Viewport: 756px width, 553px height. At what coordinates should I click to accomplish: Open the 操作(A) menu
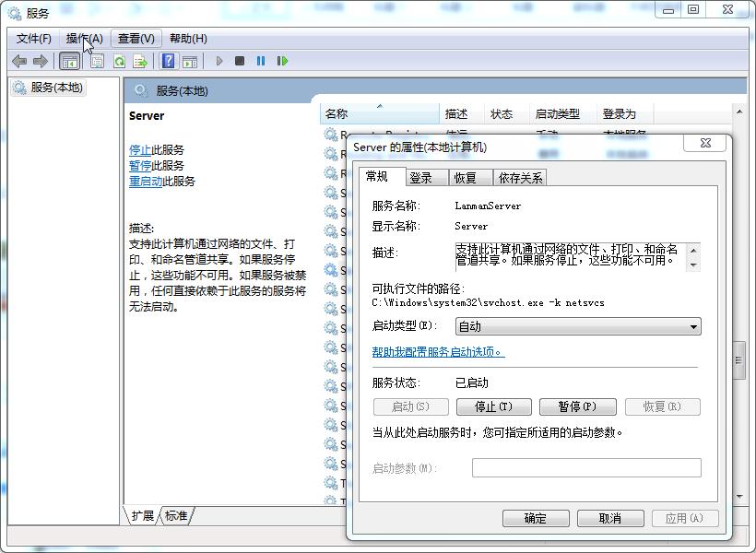click(x=84, y=38)
